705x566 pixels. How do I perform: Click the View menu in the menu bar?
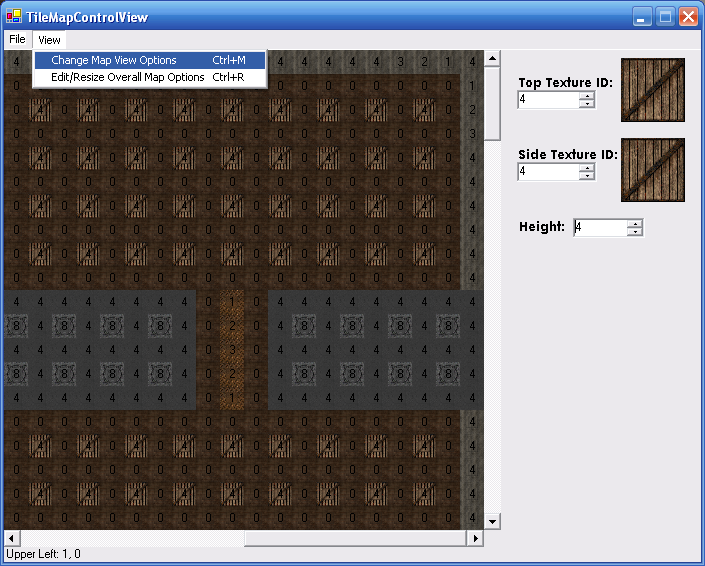[49, 40]
